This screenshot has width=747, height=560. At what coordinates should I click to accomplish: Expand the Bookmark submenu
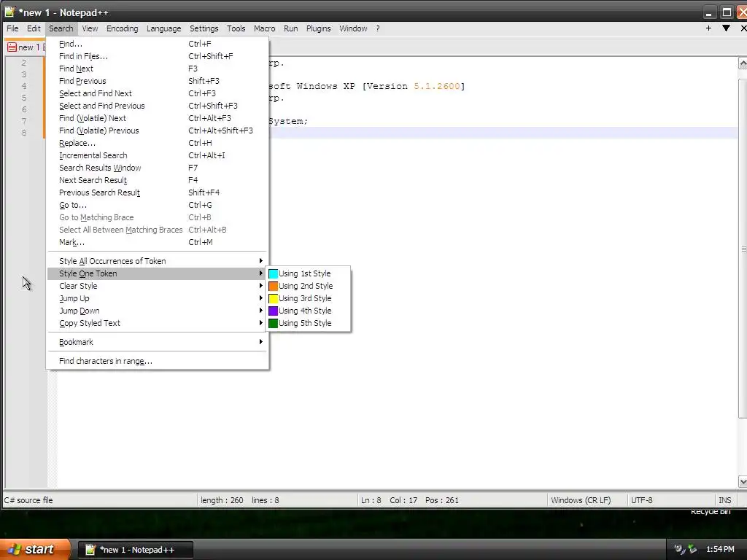(x=158, y=342)
